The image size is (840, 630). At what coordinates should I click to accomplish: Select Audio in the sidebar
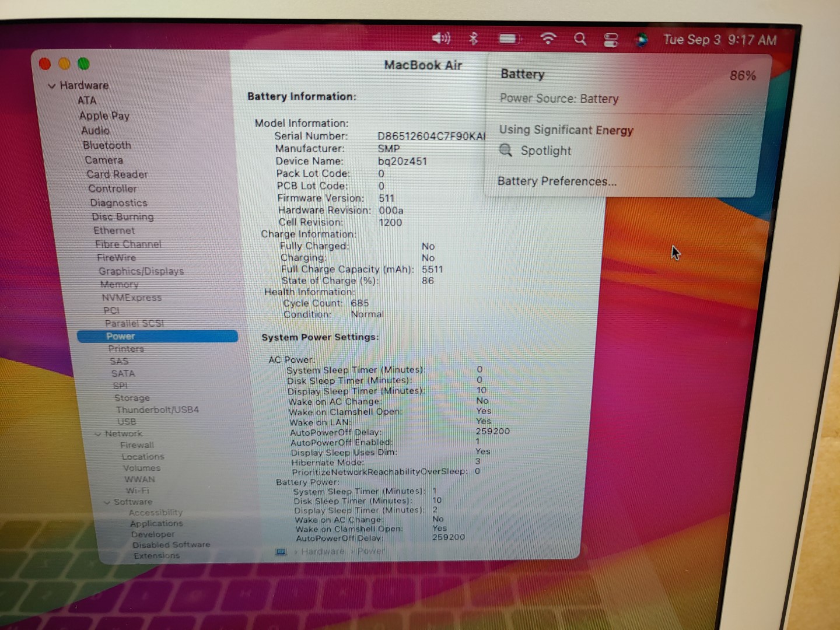click(95, 131)
